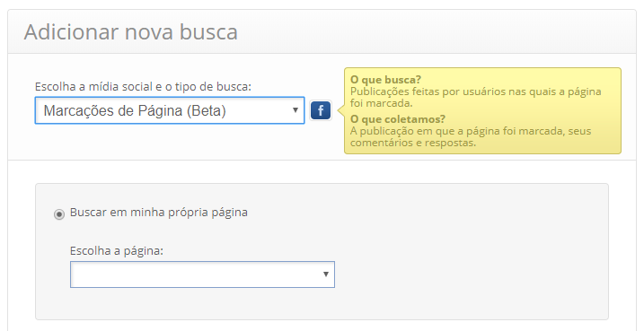Open the Marcações de Página (Beta) dropdown

170,110
